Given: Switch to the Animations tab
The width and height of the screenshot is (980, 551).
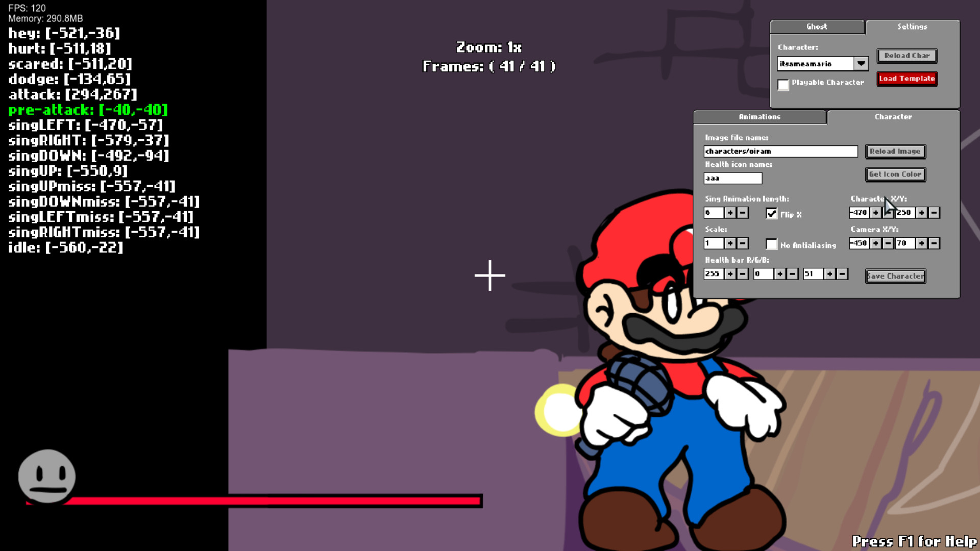Looking at the screenshot, I should [759, 117].
